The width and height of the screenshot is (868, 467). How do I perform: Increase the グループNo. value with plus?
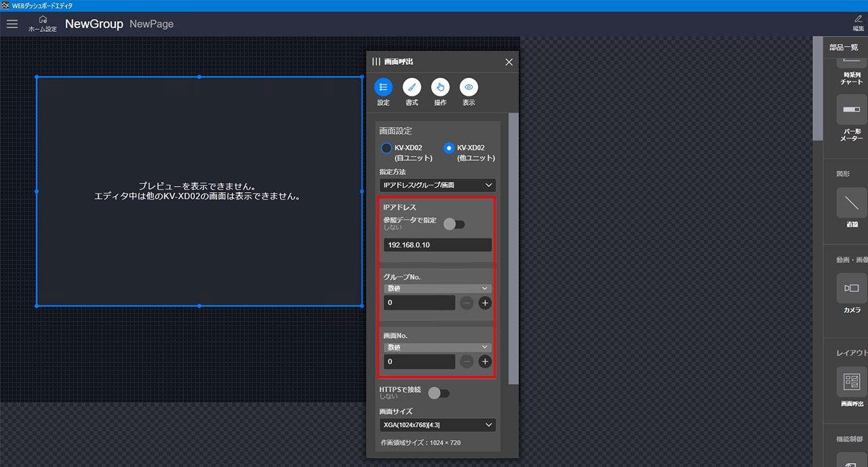coord(484,303)
